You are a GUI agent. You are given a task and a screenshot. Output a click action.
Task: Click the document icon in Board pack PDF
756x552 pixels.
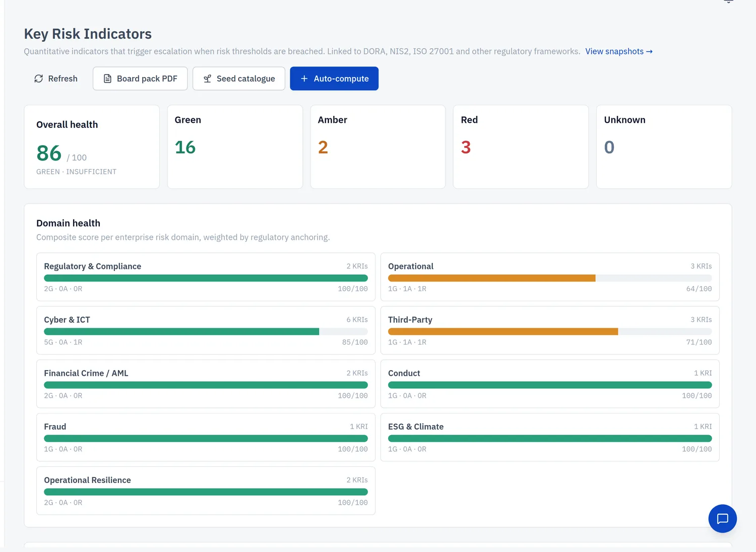pos(107,79)
